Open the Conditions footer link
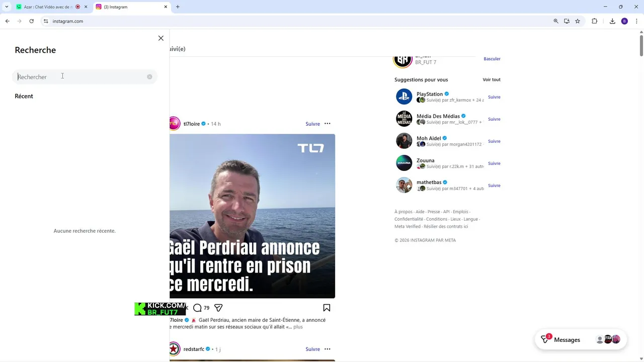This screenshot has height=362, width=644. [437, 219]
